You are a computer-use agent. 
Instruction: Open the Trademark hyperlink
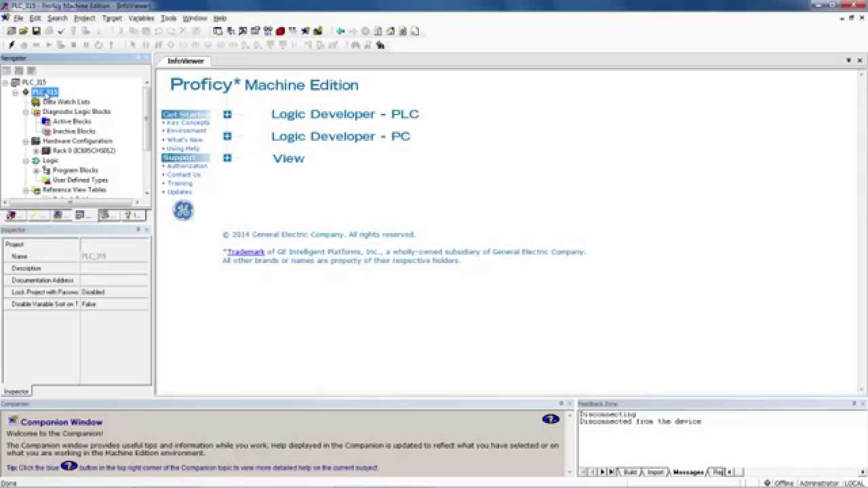pyautogui.click(x=245, y=251)
